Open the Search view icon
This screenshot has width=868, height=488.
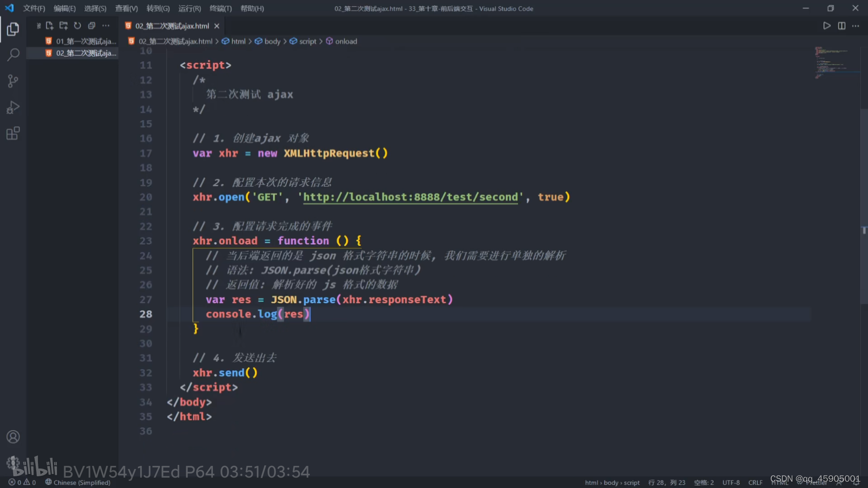(x=13, y=55)
